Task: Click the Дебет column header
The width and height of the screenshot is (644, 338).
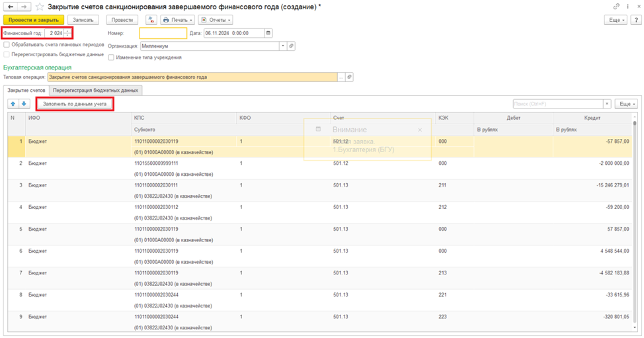Action: coord(513,118)
